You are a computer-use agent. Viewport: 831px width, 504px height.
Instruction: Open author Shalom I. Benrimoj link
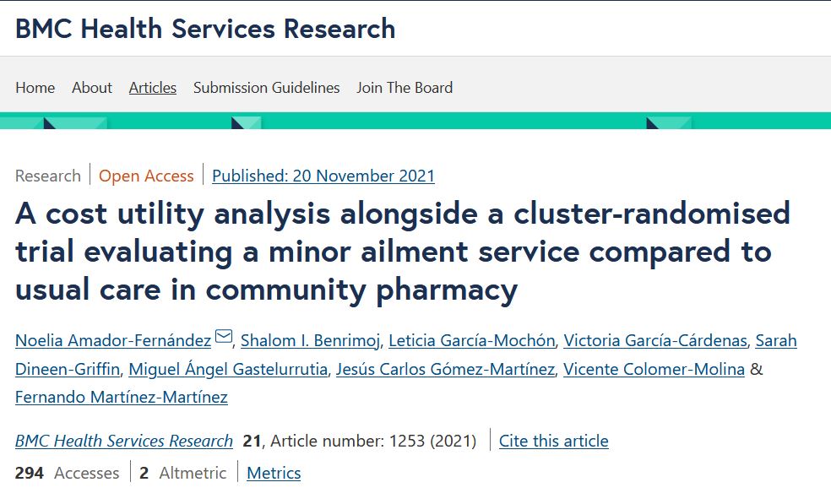tap(311, 341)
